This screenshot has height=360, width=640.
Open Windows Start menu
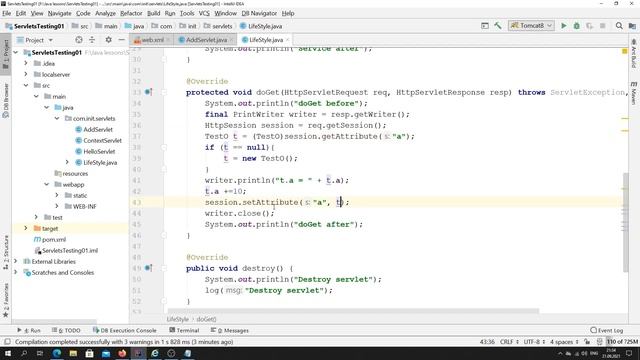pyautogui.click(x=8, y=353)
